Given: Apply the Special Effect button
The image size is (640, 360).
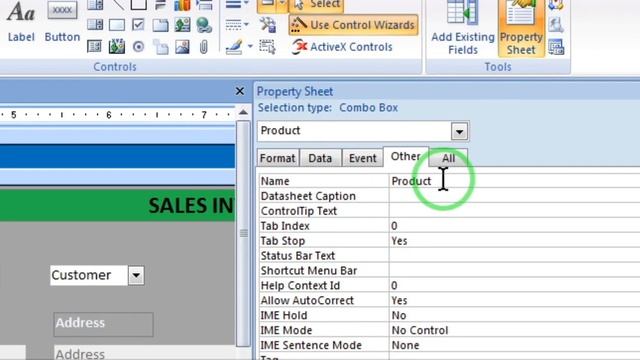Looking at the screenshot, I should [x=267, y=5].
